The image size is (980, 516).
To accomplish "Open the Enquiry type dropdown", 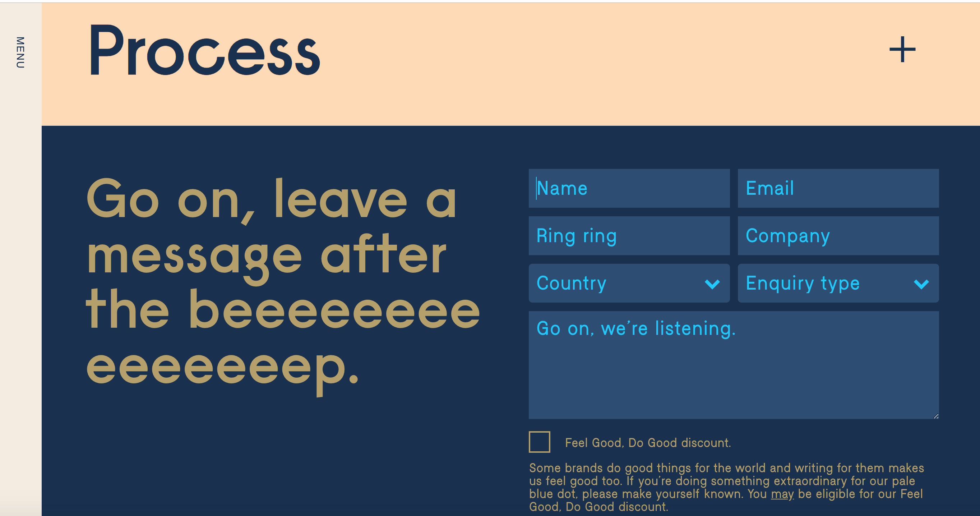I will coord(838,283).
